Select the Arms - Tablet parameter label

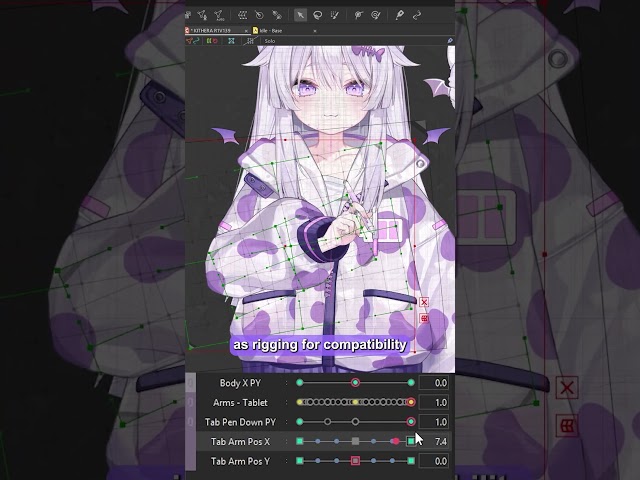[x=240, y=402]
